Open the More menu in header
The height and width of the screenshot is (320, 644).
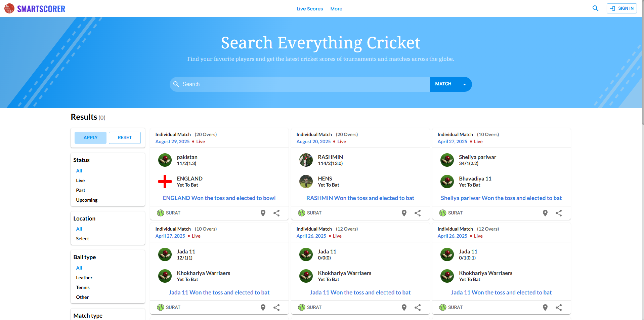(x=336, y=9)
